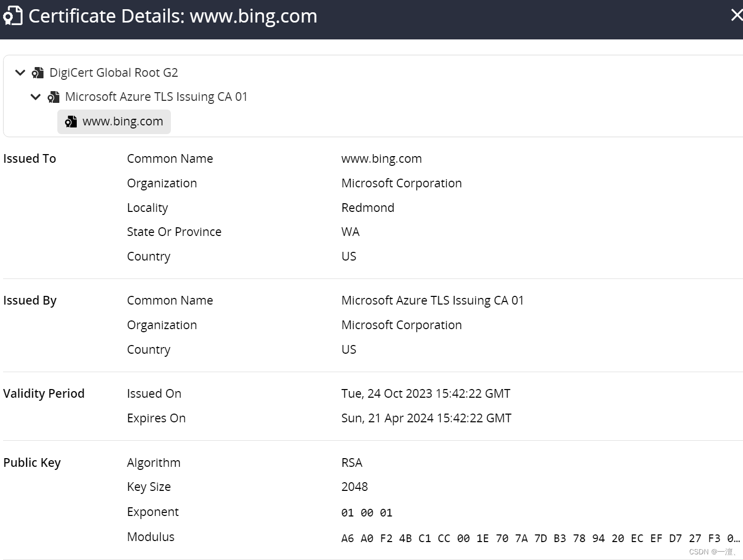Click the Issued To organization value Microsoft Corporation
743x560 pixels.
click(x=402, y=183)
